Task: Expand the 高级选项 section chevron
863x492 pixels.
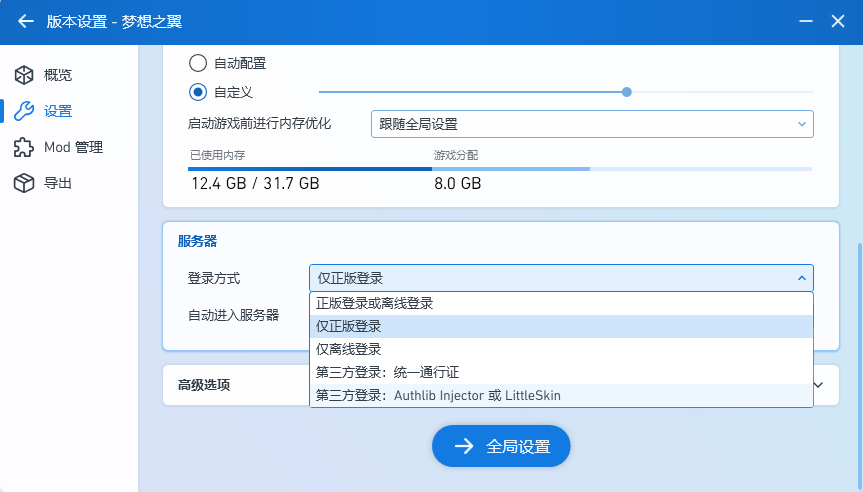Action: tap(818, 384)
